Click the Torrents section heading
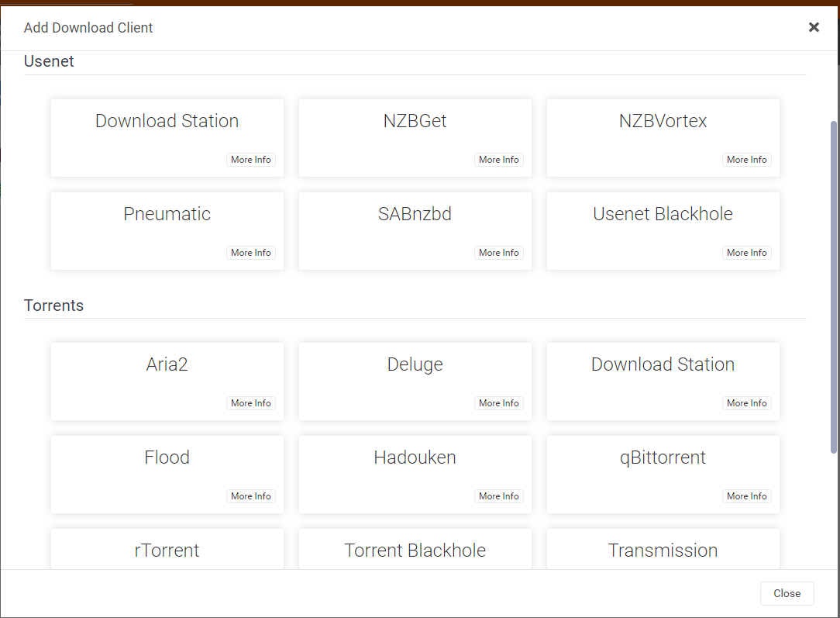The height and width of the screenshot is (618, 840). pos(53,306)
